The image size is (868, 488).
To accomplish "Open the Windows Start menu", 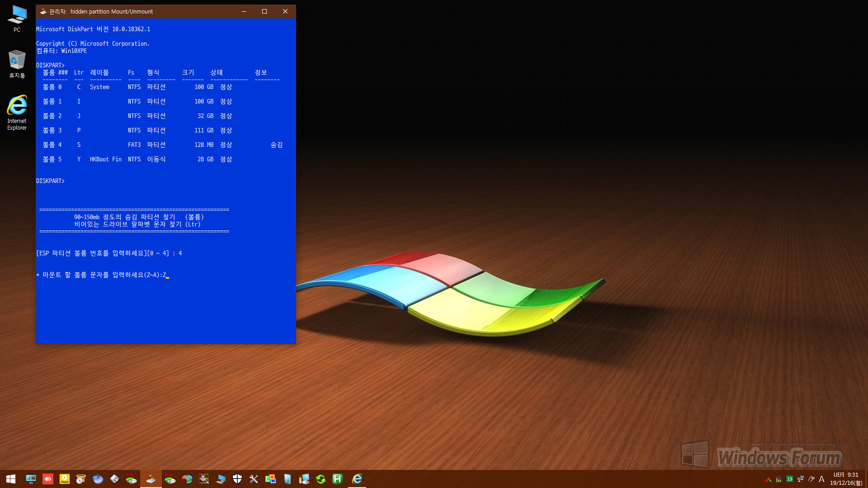I will click(x=11, y=479).
